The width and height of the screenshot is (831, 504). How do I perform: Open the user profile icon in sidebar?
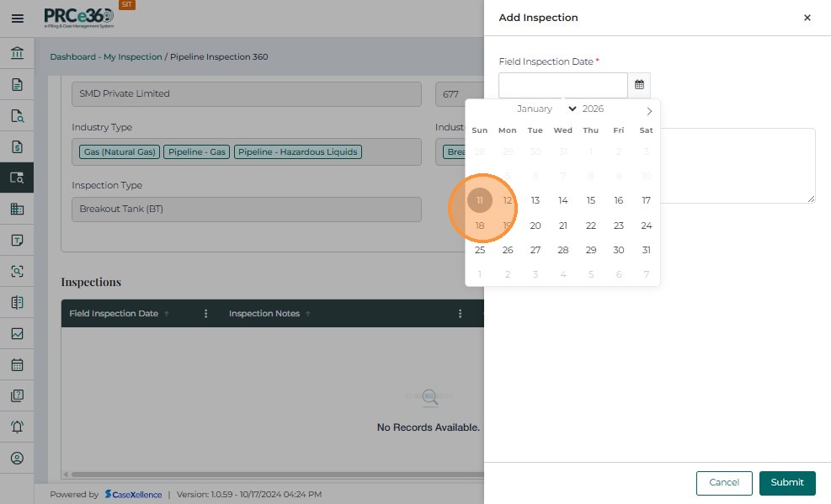[x=17, y=458]
